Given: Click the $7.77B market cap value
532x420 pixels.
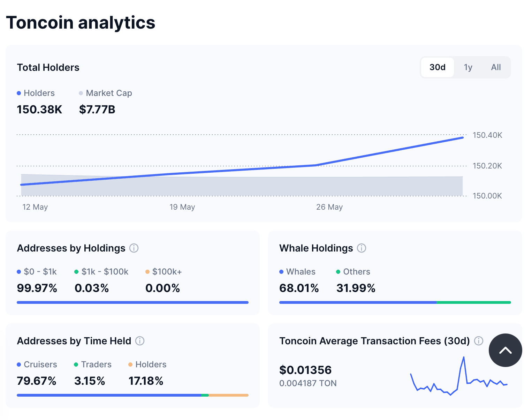Looking at the screenshot, I should tap(97, 110).
